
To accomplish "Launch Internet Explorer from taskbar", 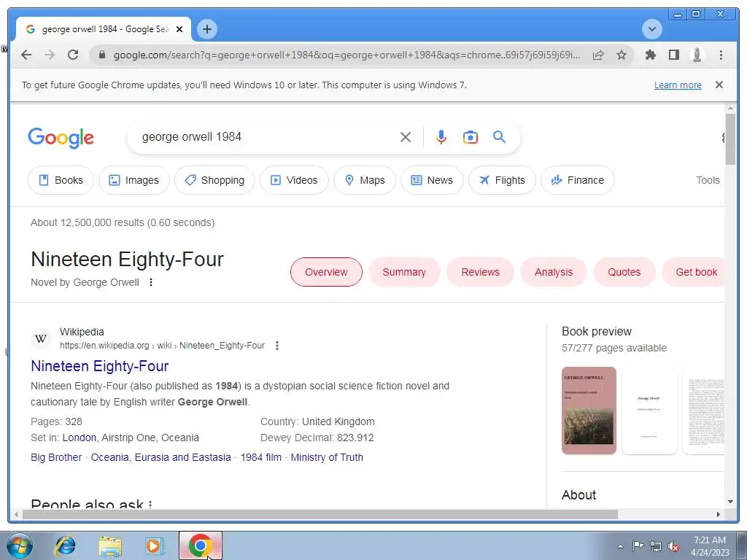I will click(65, 545).
